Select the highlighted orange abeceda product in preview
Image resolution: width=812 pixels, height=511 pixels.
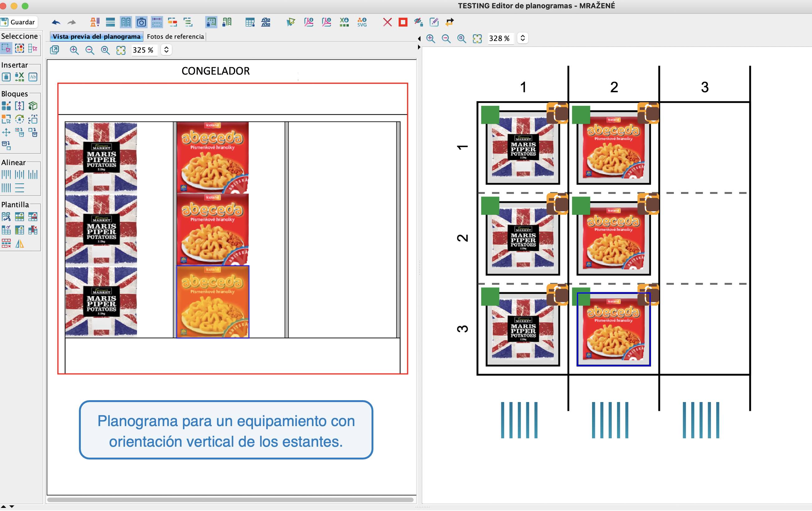pos(213,302)
